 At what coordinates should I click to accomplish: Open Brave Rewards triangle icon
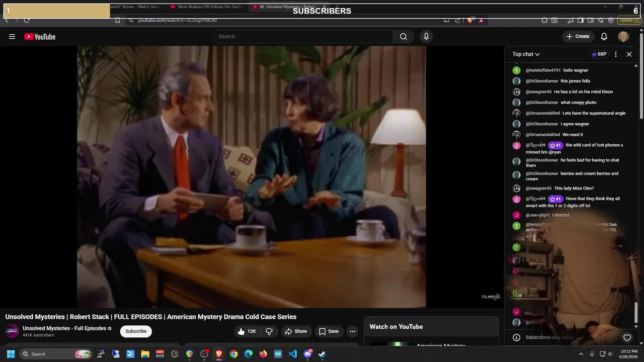pos(481,20)
